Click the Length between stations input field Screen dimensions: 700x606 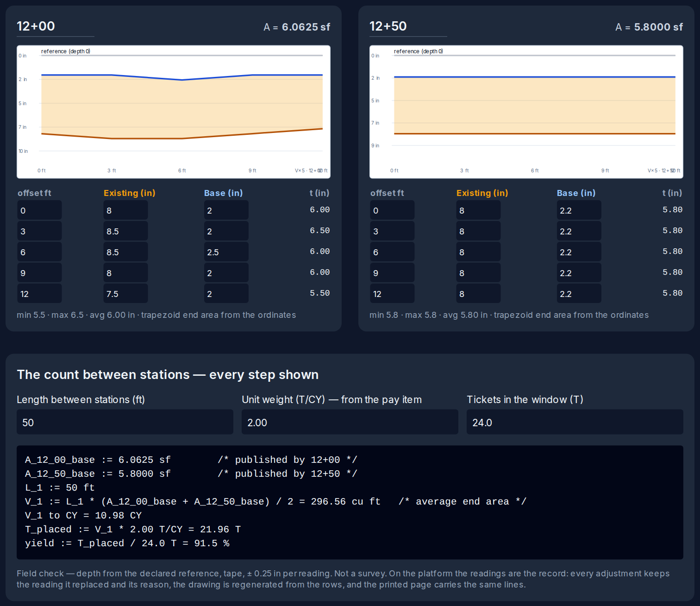coord(125,422)
